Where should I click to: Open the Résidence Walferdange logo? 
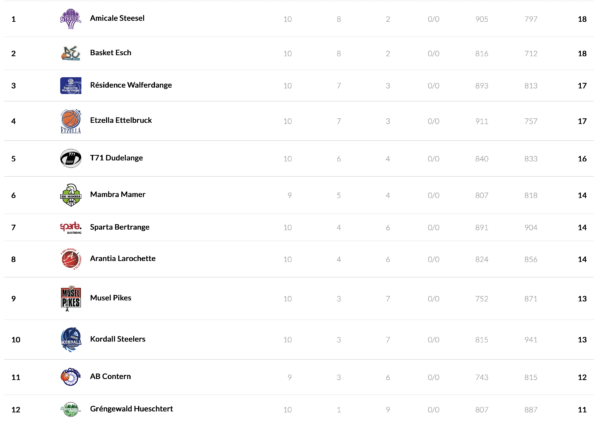[x=70, y=86]
